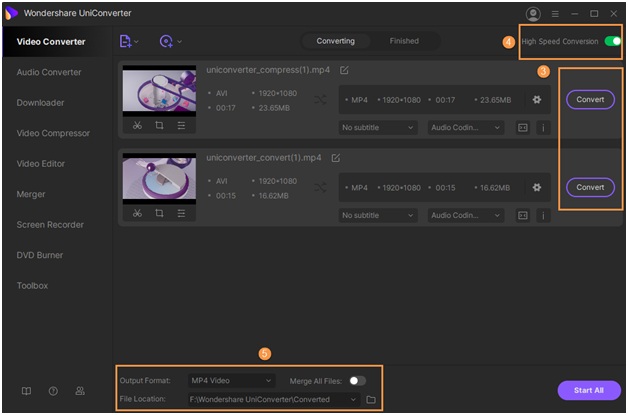The width and height of the screenshot is (628, 415).
Task: Open the output folder icon
Action: (x=371, y=400)
